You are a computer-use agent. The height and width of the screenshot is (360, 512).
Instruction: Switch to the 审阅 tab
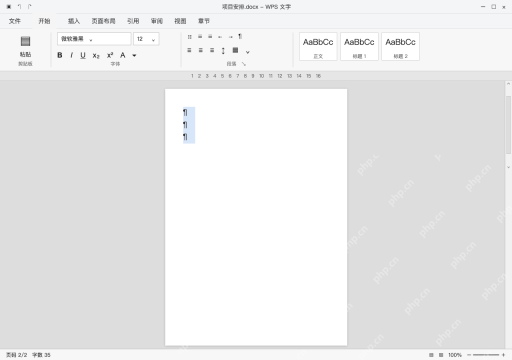(157, 21)
